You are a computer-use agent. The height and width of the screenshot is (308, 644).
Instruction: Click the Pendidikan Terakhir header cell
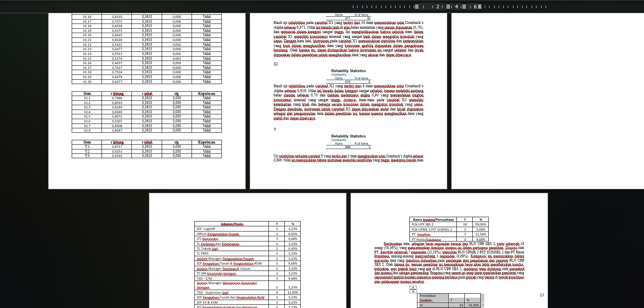432,298
